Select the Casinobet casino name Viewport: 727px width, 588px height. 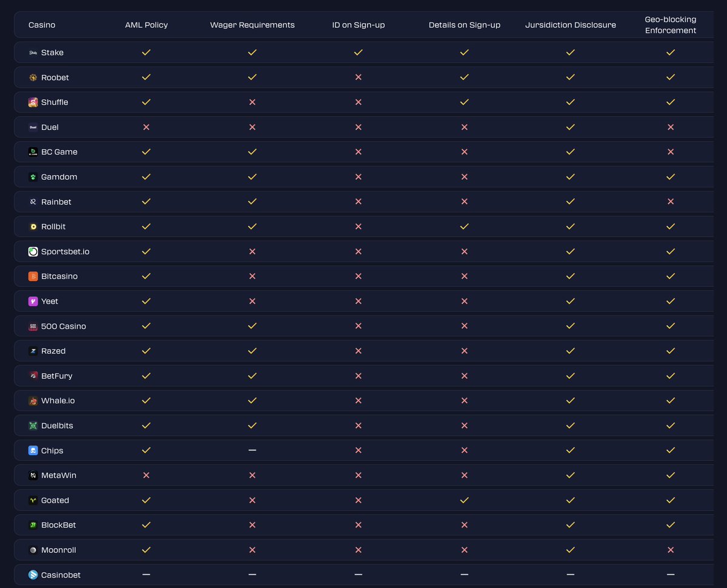tap(61, 575)
